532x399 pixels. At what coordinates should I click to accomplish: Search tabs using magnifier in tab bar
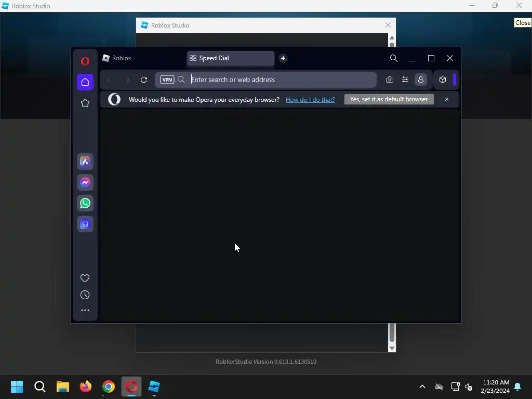pyautogui.click(x=394, y=58)
